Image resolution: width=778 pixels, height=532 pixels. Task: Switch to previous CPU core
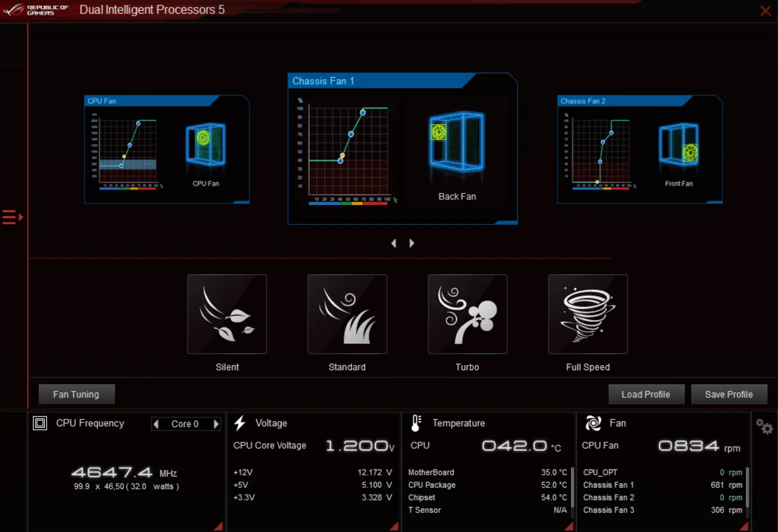click(x=156, y=424)
